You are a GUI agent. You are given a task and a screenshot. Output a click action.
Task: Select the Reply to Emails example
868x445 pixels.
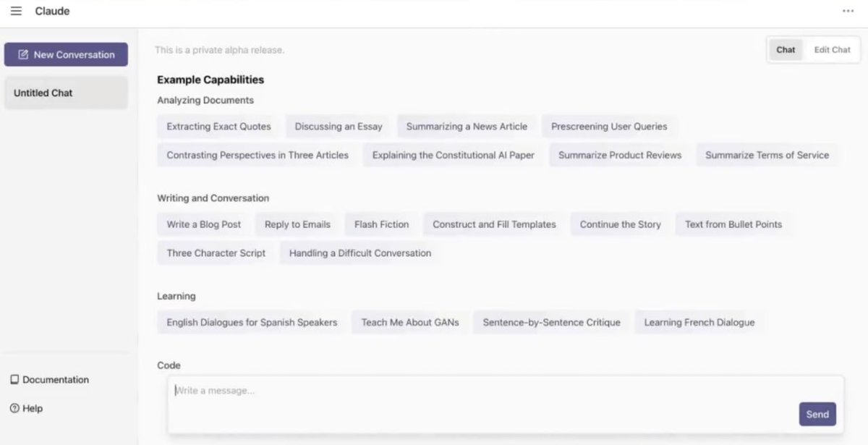[x=297, y=224]
